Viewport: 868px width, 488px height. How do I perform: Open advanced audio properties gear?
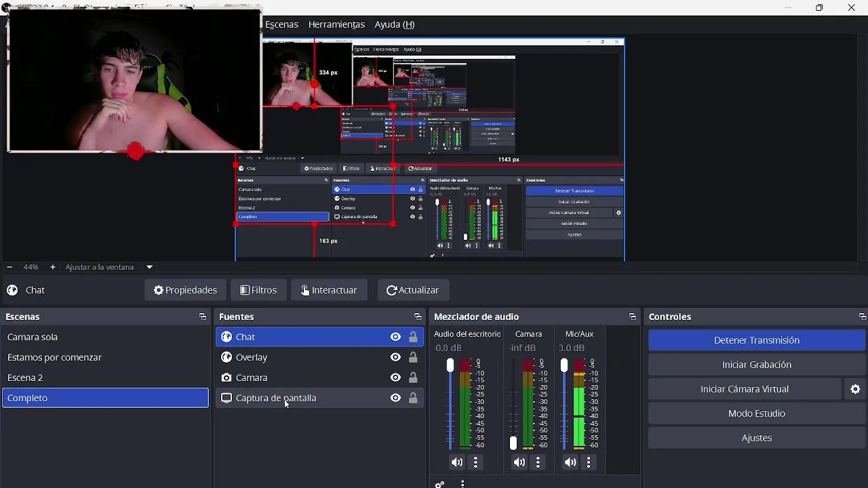439,484
